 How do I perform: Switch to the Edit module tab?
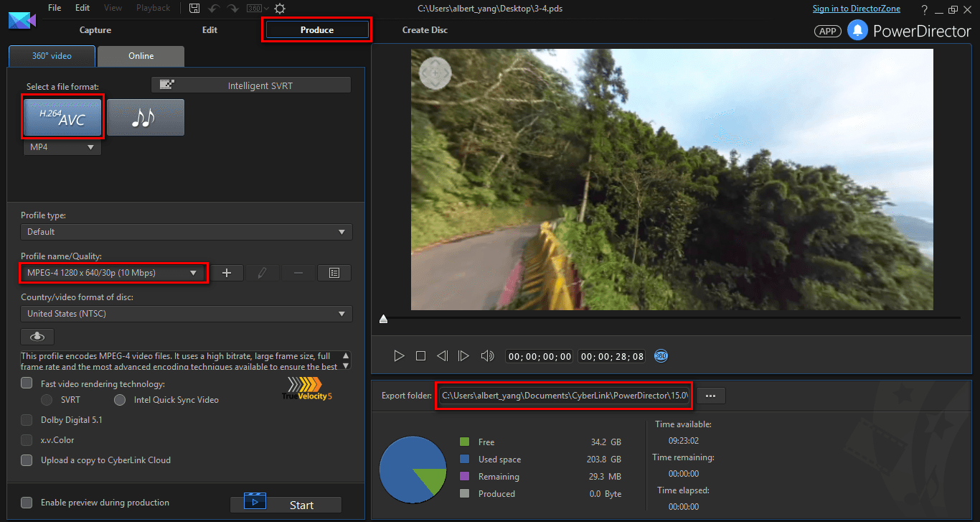pyautogui.click(x=209, y=30)
